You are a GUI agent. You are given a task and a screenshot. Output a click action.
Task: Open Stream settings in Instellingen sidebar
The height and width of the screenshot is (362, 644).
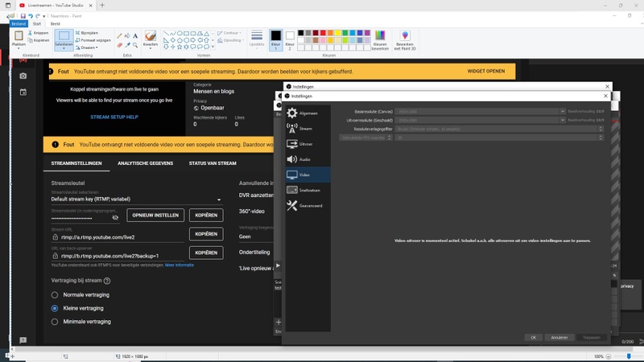(x=308, y=129)
